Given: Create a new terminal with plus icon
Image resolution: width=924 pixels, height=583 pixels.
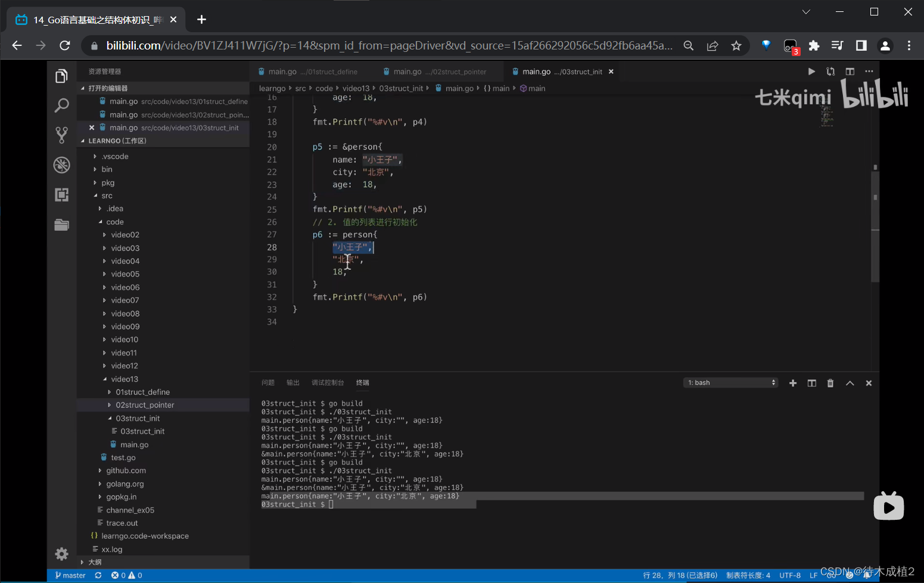Looking at the screenshot, I should point(793,383).
